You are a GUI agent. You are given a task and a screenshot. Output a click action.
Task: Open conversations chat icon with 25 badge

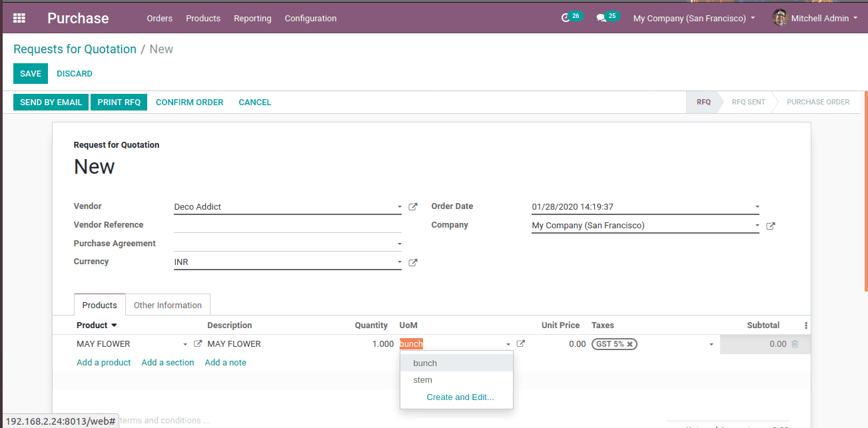tap(602, 18)
